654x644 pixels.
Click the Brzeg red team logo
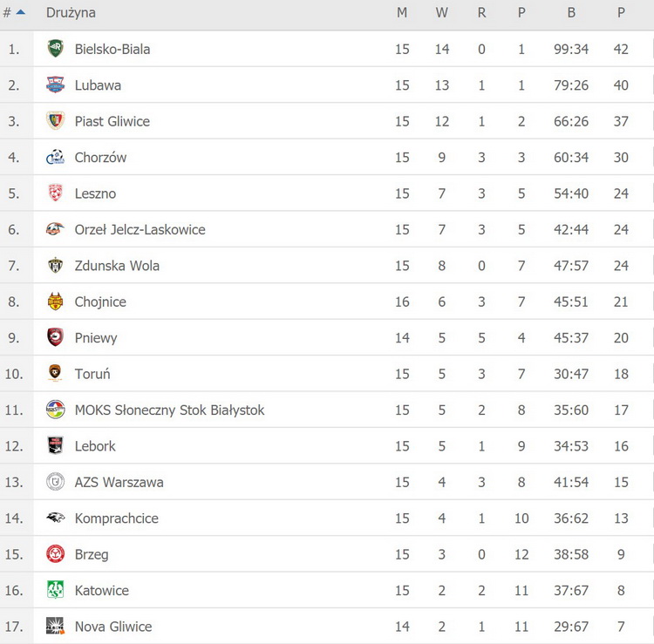click(x=55, y=554)
